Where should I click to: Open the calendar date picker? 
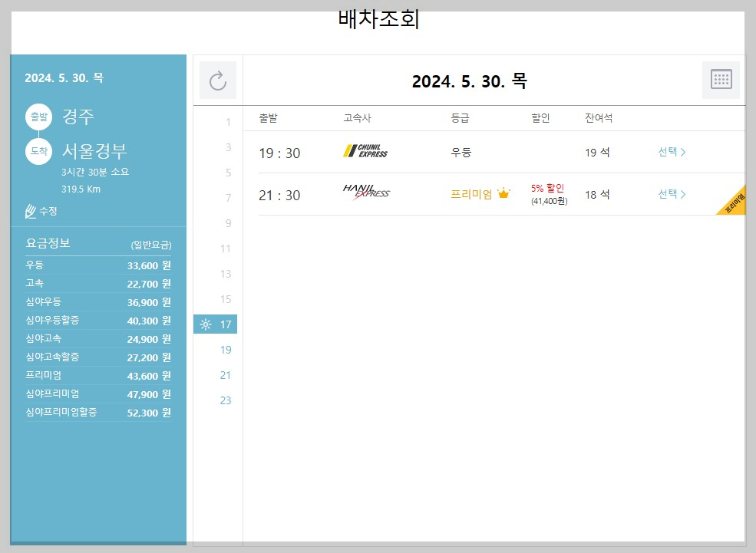[720, 80]
